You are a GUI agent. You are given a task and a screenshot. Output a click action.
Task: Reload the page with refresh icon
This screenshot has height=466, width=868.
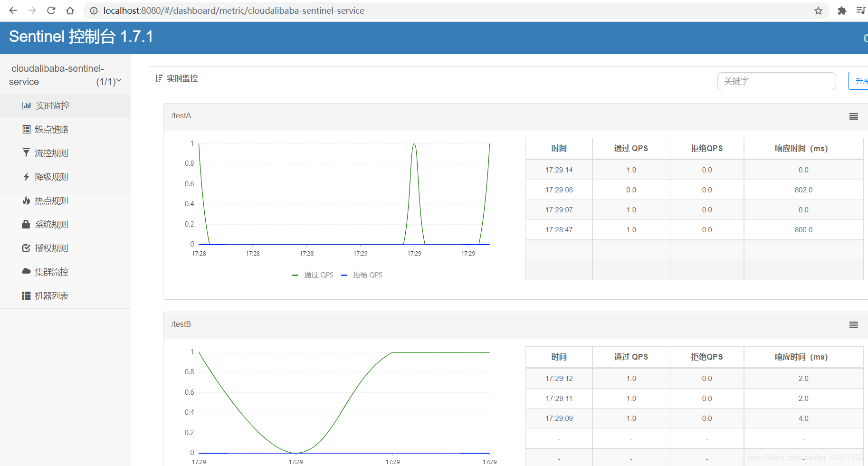(x=51, y=10)
